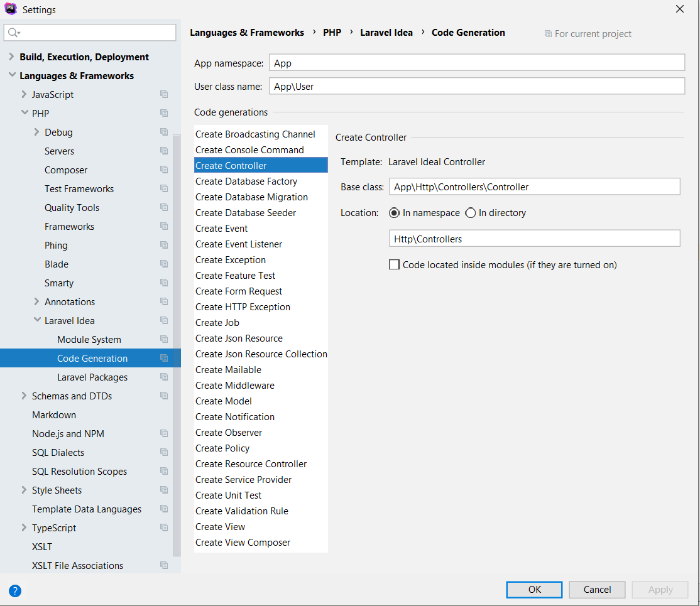
Task: Click the project-level icon next to SQL Dialects
Action: (164, 453)
